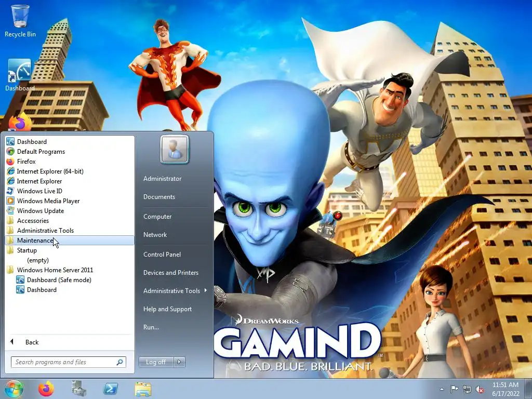Open Control Panel
532x399 pixels.
(162, 255)
